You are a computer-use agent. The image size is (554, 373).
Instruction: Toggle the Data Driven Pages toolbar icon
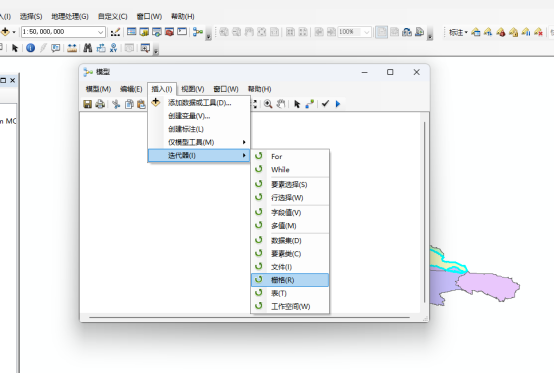419,32
